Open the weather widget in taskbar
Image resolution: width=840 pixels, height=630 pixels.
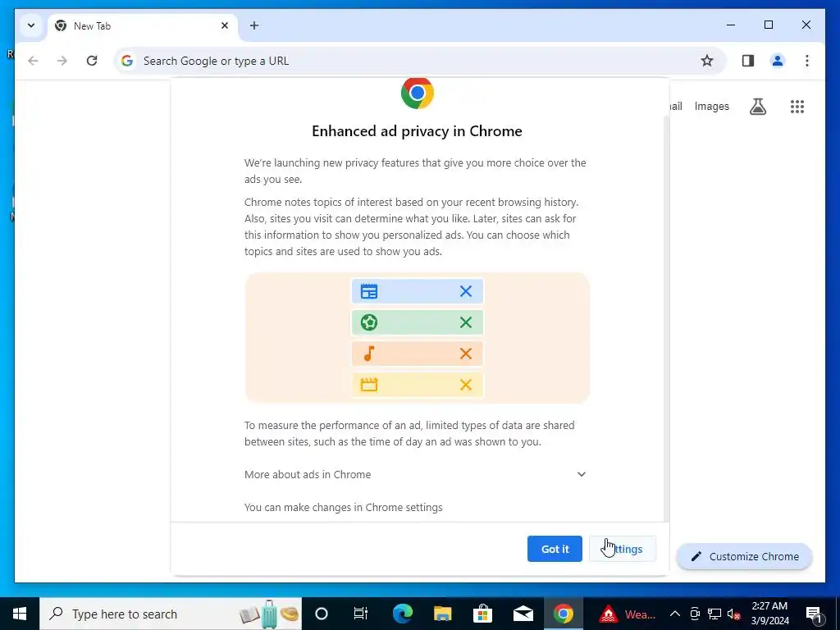tap(627, 614)
